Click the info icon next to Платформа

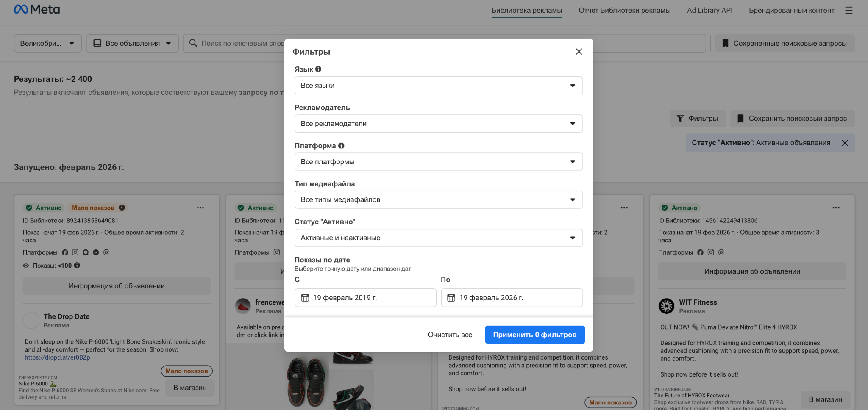click(342, 145)
